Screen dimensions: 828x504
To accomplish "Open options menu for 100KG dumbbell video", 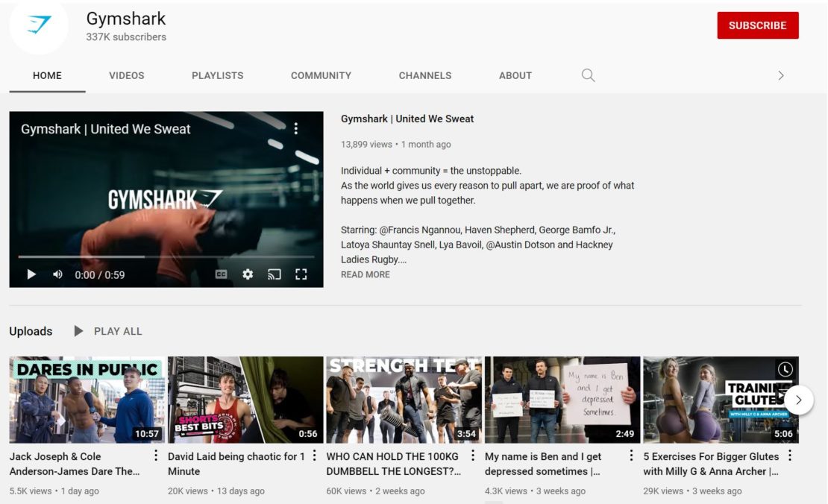I will (472, 456).
